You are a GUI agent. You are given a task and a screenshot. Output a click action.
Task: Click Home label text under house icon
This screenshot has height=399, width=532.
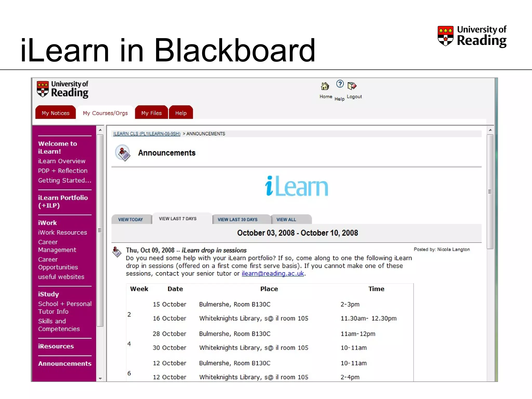coord(326,97)
